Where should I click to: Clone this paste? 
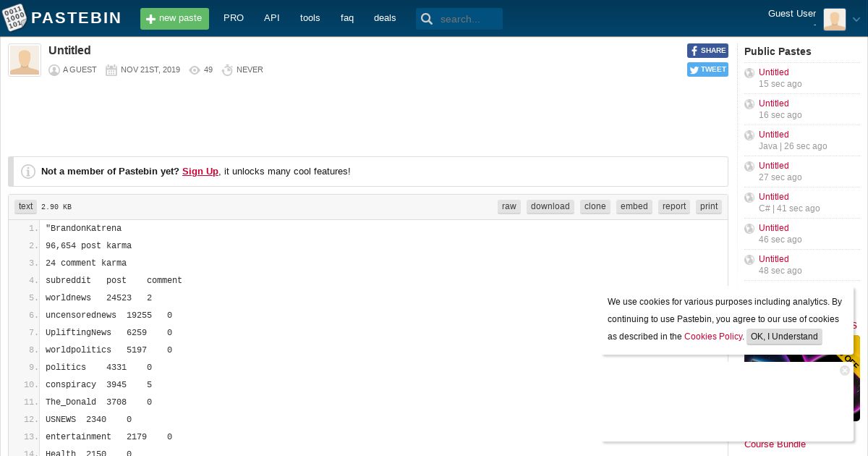595,206
